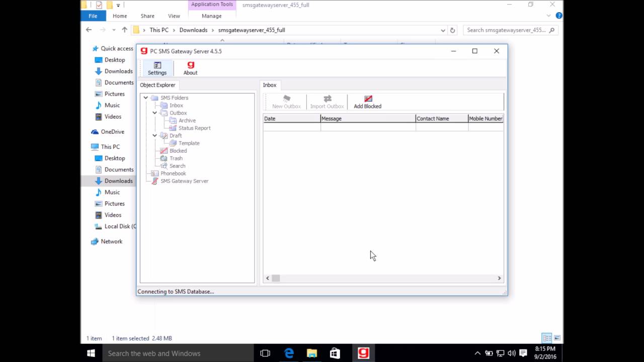The width and height of the screenshot is (644, 362).
Task: Open the Home ribbon tab
Action: (120, 16)
